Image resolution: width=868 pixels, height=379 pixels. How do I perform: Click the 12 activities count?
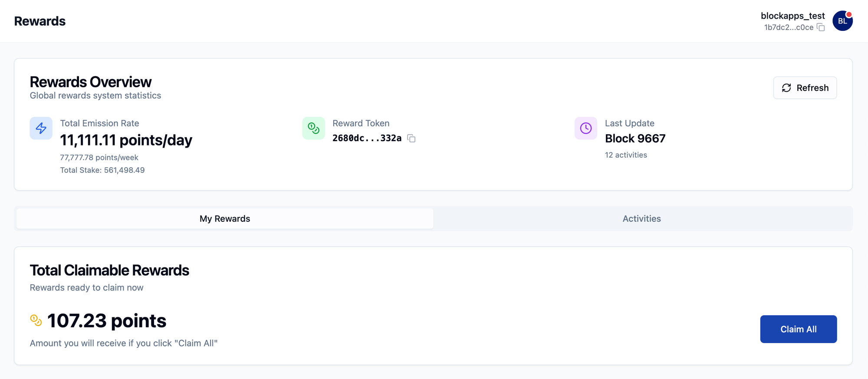(626, 155)
